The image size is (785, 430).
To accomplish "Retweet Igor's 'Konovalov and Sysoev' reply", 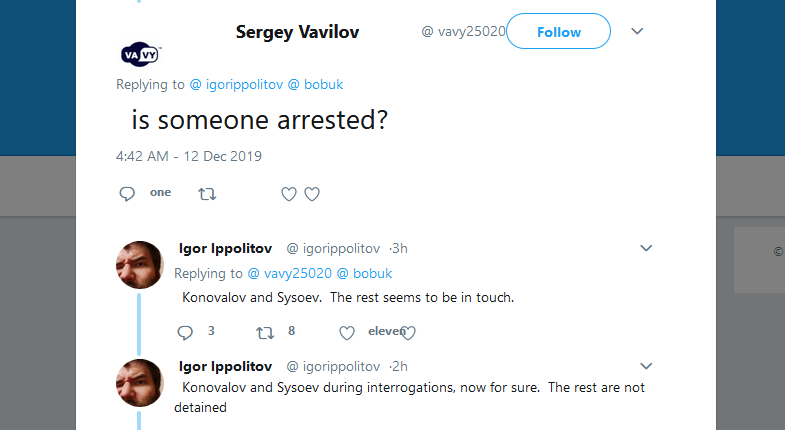I will tap(265, 332).
